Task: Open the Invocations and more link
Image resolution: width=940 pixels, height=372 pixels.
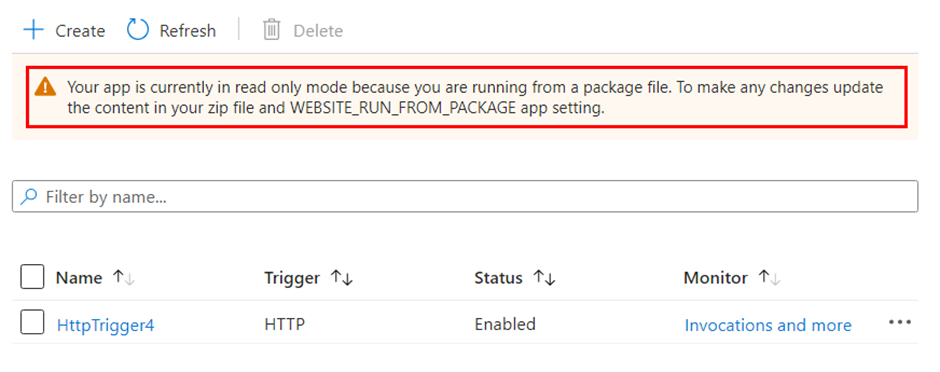Action: (768, 325)
